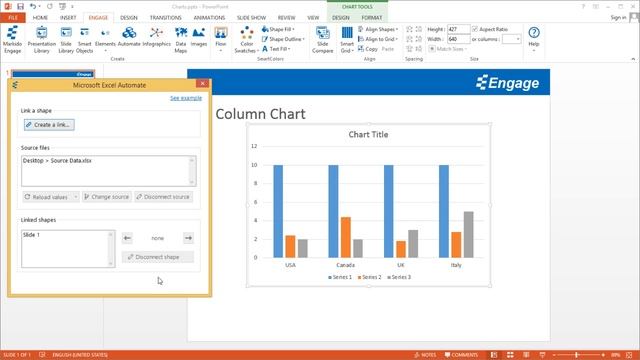Select Series 1 legend entry
Viewport: 640px width, 360px height.
(340, 277)
